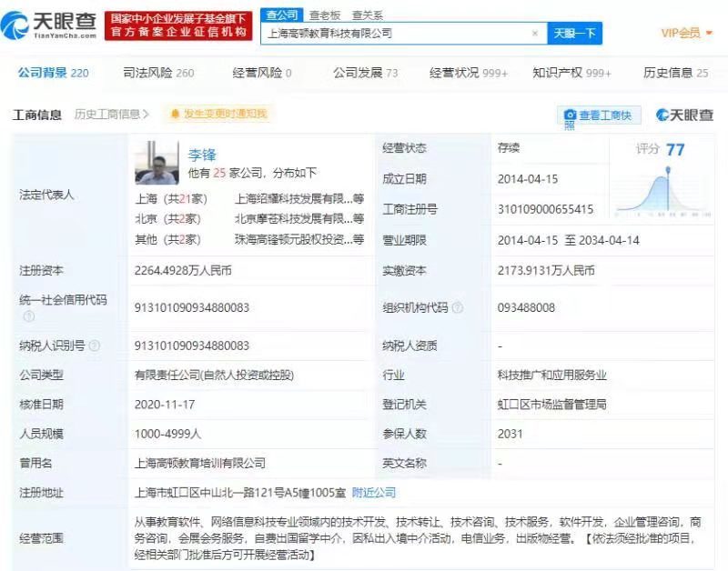The height and width of the screenshot is (571, 728).
Task: Click former name 上海高顿教育培训有限公司
Action: (199, 463)
